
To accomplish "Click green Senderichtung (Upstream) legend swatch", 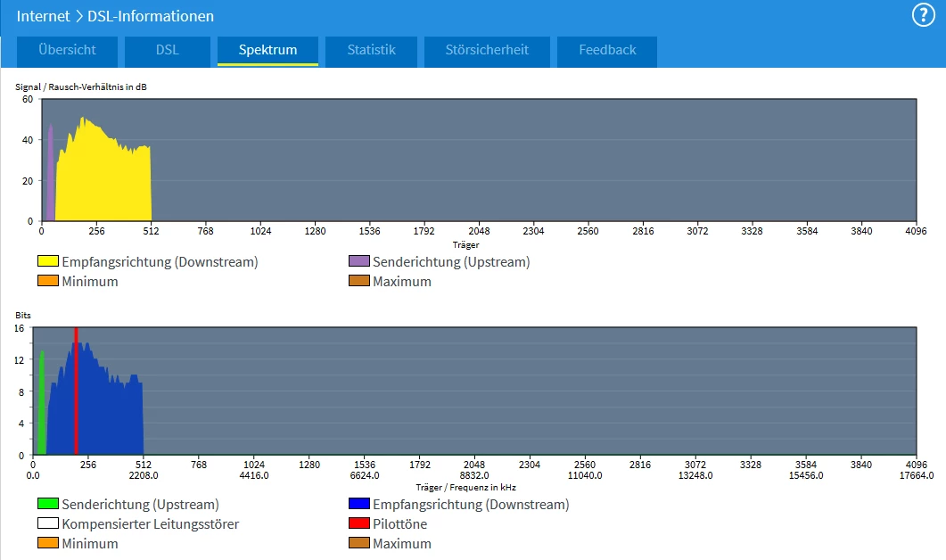I will pos(47,505).
